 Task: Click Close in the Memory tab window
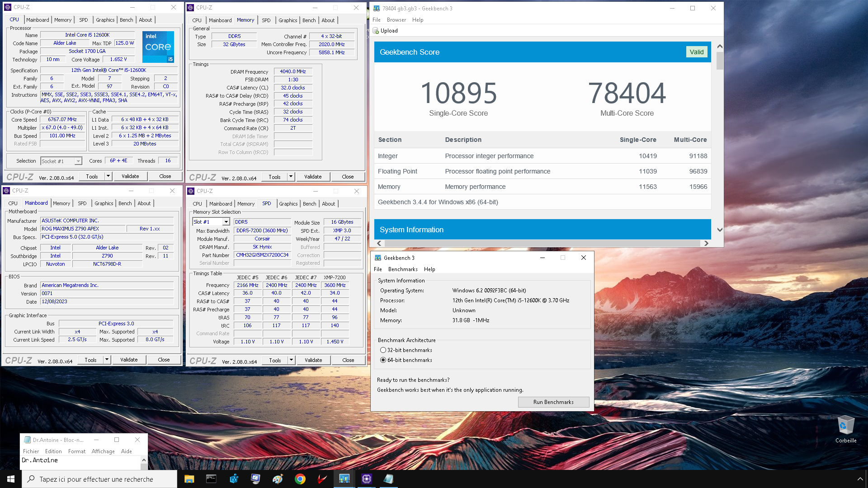coord(348,177)
